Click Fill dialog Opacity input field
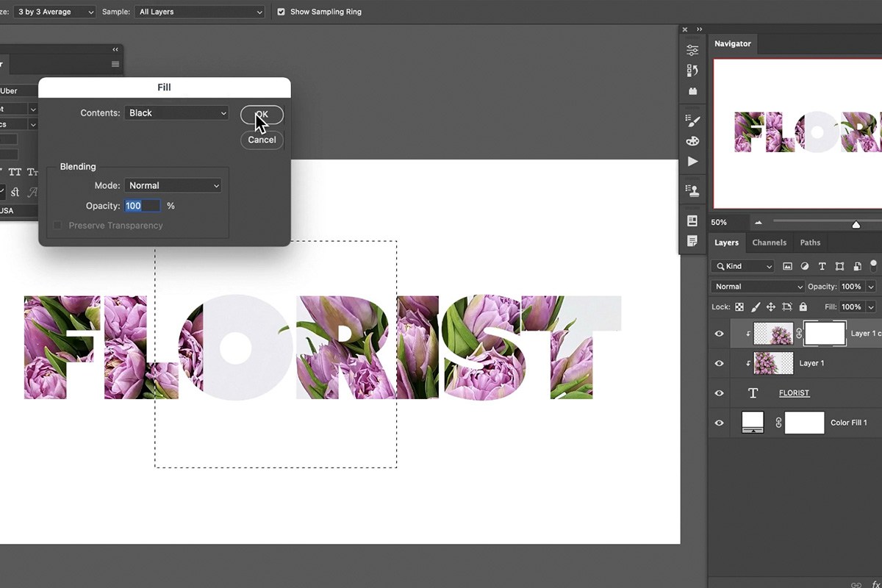Image resolution: width=882 pixels, height=588 pixels. pos(143,207)
